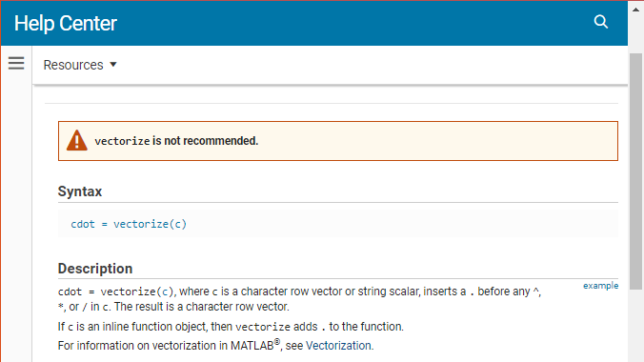Open the hamburger navigation menu

coord(16,63)
